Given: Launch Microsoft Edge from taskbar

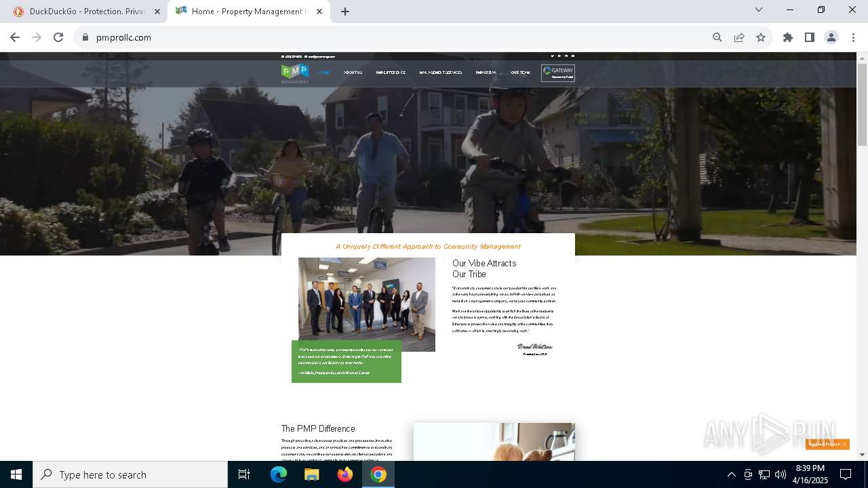Looking at the screenshot, I should [279, 474].
